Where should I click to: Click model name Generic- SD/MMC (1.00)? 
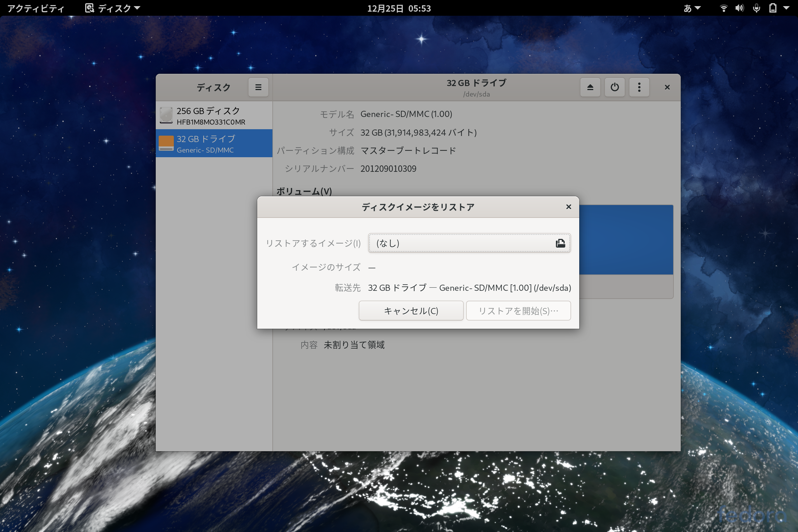click(x=406, y=114)
